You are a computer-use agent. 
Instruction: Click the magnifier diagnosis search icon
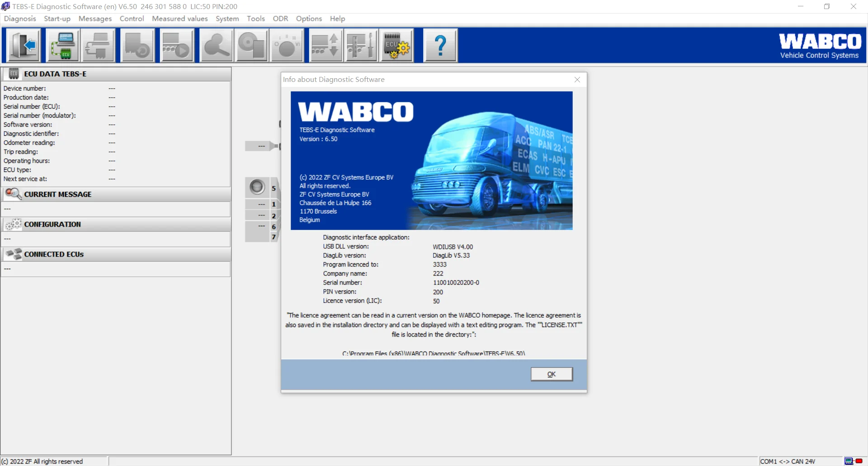coord(217,45)
